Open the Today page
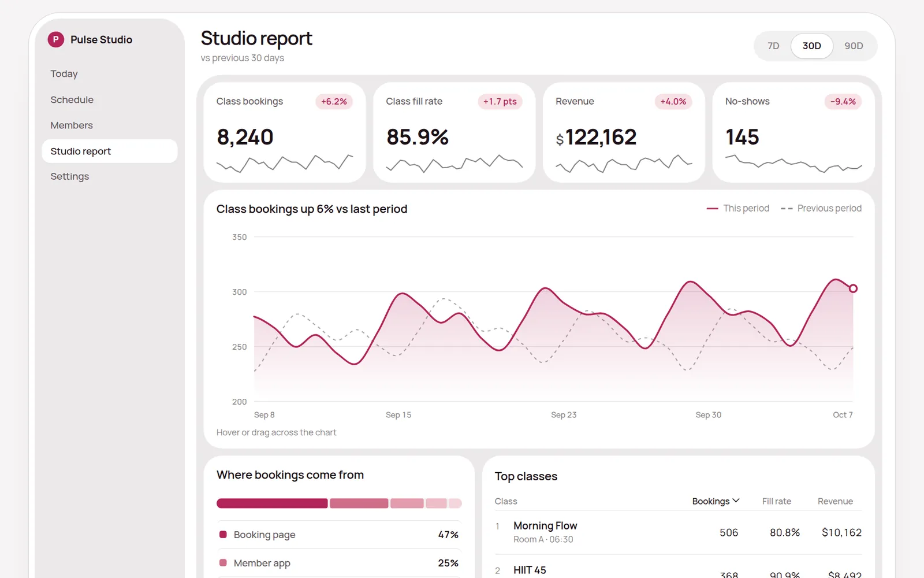The image size is (924, 578). click(x=109, y=74)
